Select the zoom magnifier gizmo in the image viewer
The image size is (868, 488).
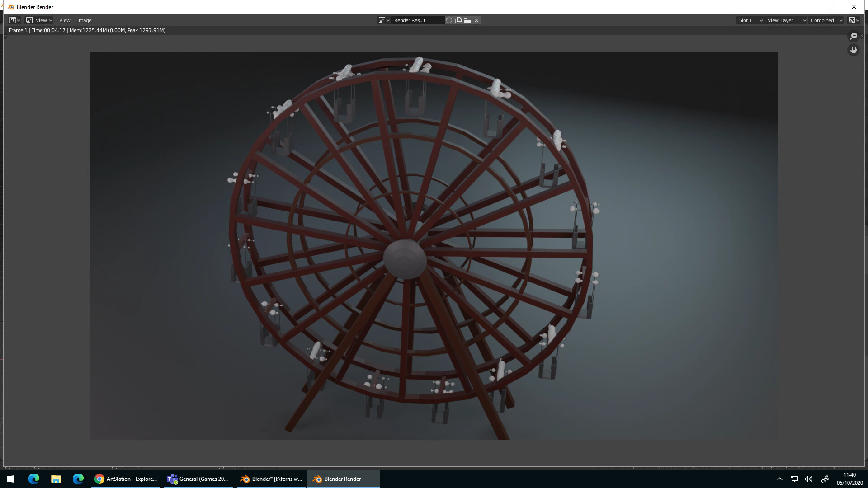(854, 36)
